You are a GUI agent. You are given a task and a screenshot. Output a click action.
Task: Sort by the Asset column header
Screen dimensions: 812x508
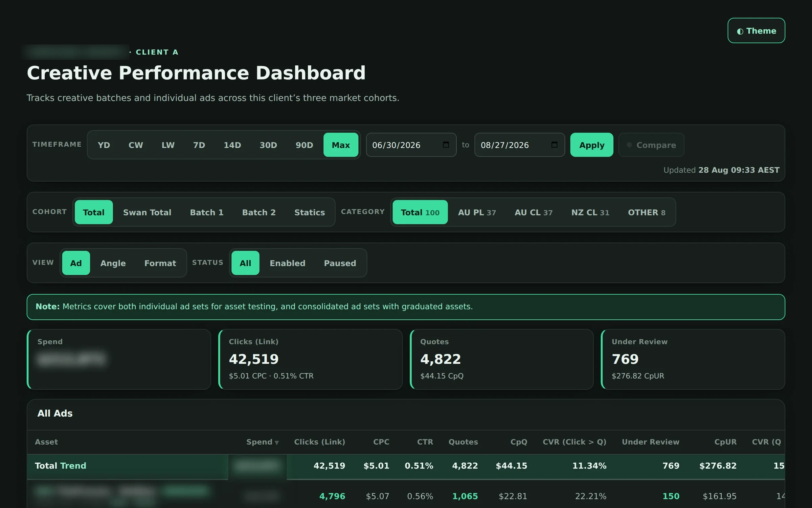pyautogui.click(x=46, y=442)
